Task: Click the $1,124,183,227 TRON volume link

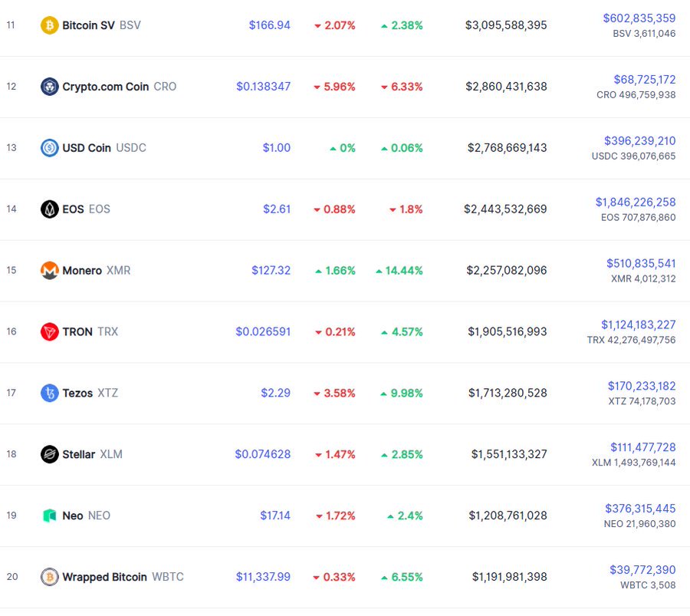Action: [x=639, y=324]
